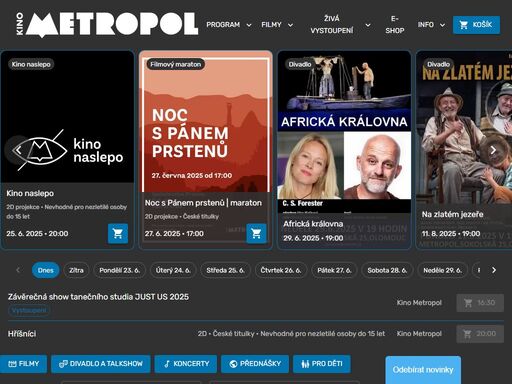
Task: Click Divadlo badge on Africká královna
Action: [300, 64]
